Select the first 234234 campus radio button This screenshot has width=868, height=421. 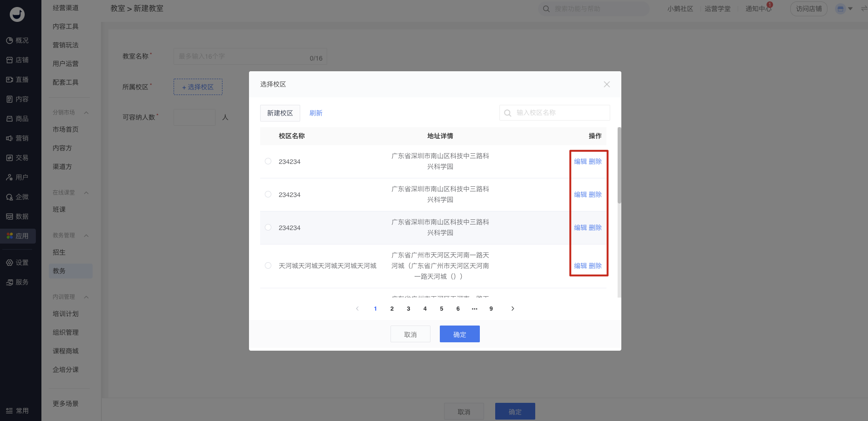268,161
